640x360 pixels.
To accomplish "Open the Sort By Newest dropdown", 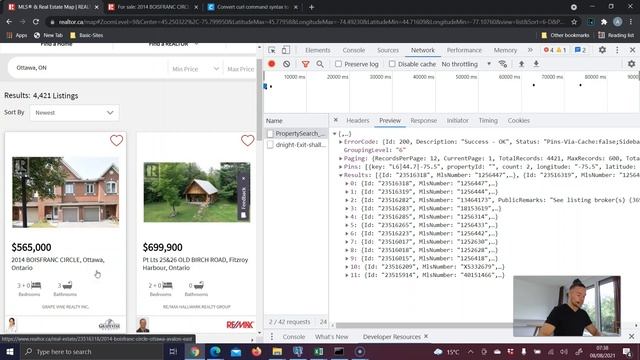I will [x=74, y=113].
